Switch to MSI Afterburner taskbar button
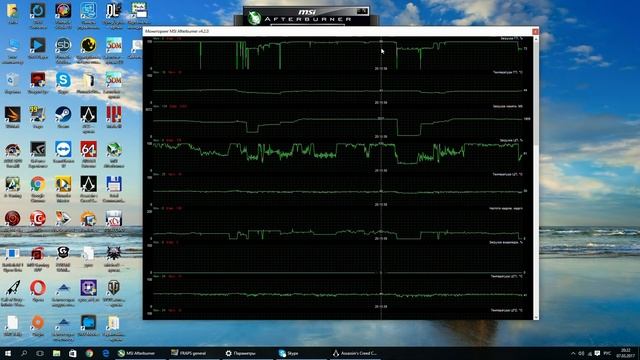 click(140, 353)
